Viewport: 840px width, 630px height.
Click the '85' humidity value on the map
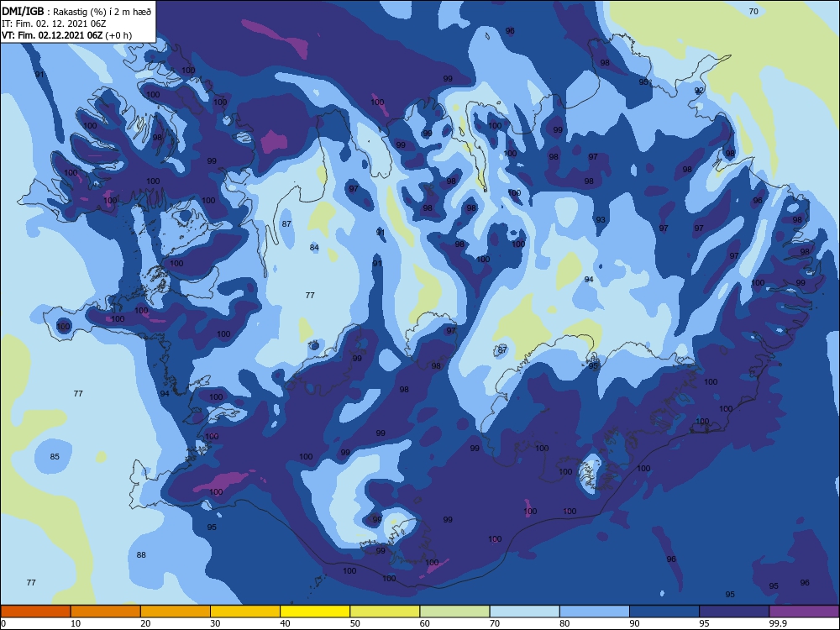pyautogui.click(x=55, y=457)
